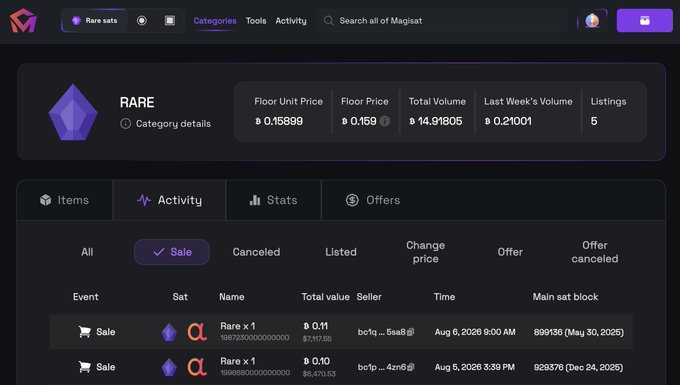Open the user avatar profile

coord(592,20)
